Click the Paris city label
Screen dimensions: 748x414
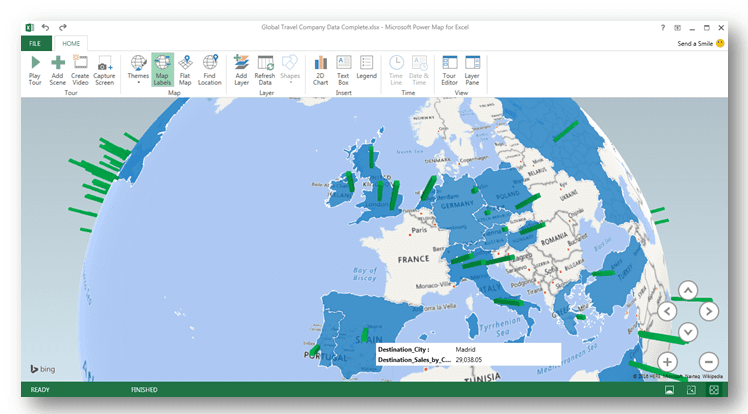(x=419, y=230)
